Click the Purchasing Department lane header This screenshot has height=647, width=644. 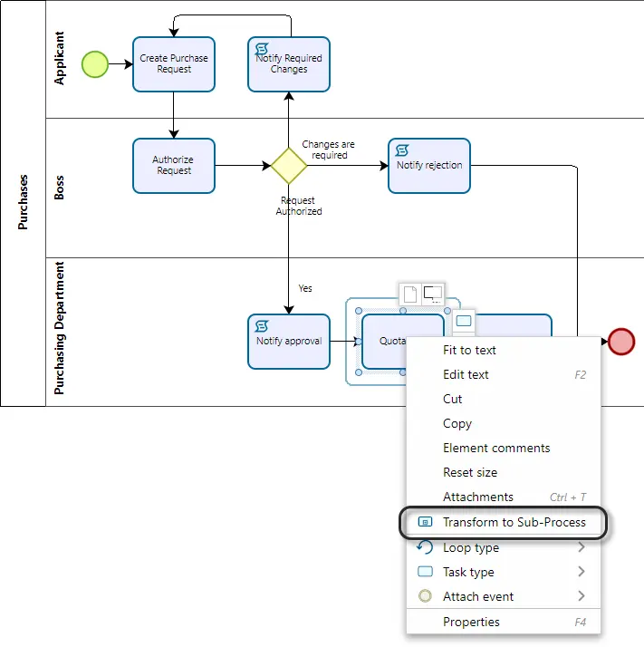click(59, 328)
